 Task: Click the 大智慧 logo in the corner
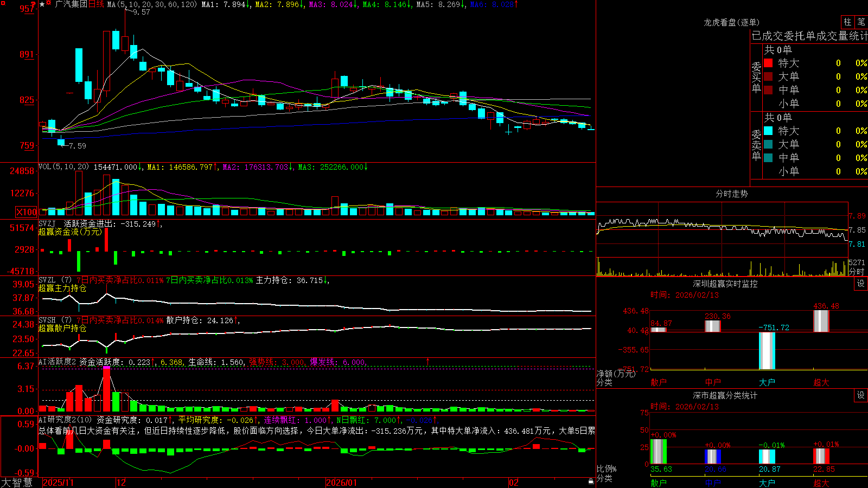17,482
